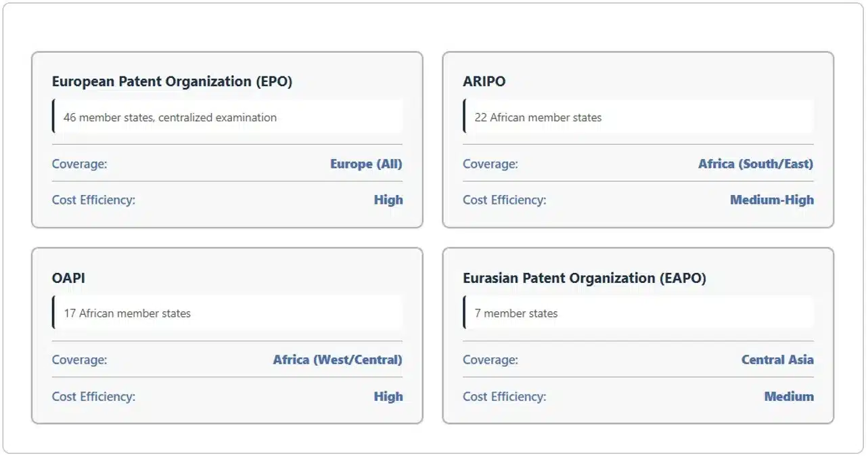Click the '17 African member states' text box
Image resolution: width=868 pixels, height=457 pixels.
click(129, 313)
